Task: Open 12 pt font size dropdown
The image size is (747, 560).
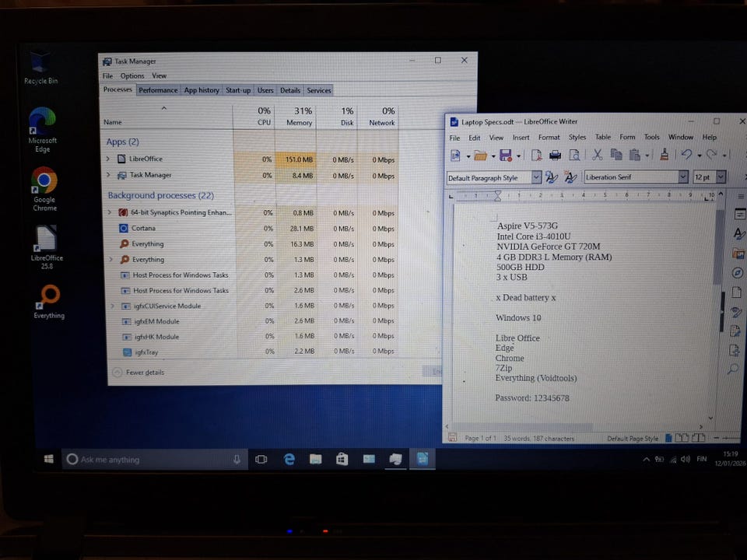Action: click(x=721, y=177)
